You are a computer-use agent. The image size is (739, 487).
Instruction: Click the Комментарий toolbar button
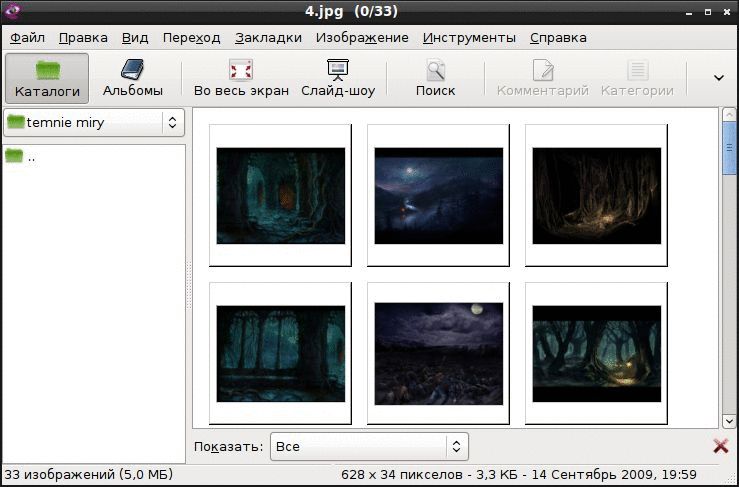pos(542,78)
